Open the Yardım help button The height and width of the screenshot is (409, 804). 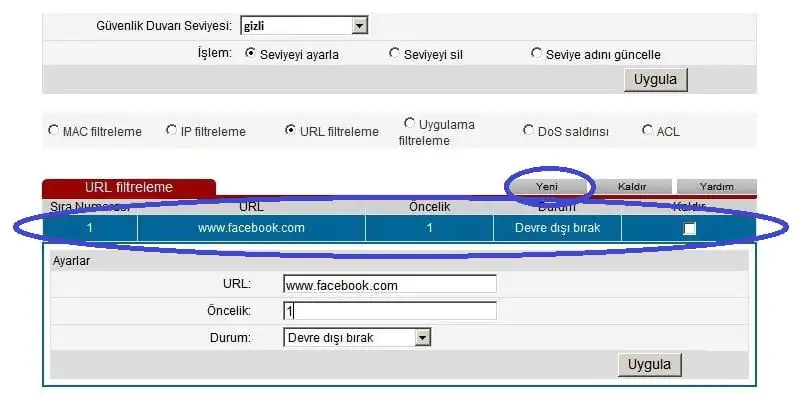[x=716, y=187]
